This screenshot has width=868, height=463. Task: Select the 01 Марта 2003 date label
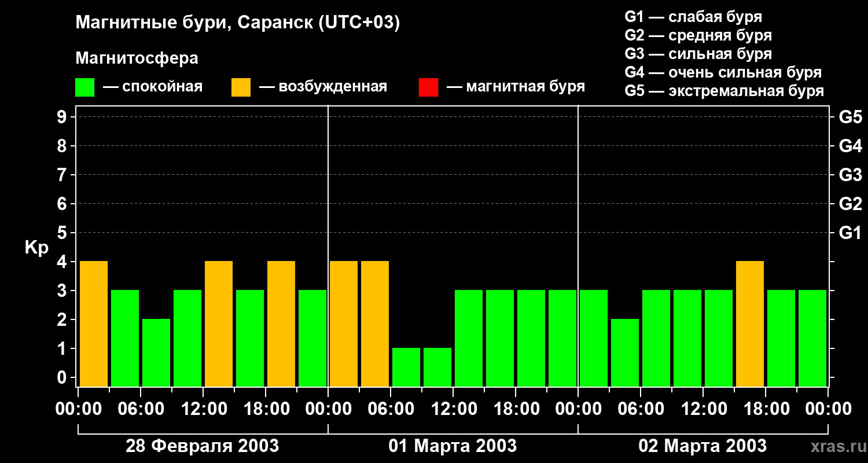click(x=453, y=446)
